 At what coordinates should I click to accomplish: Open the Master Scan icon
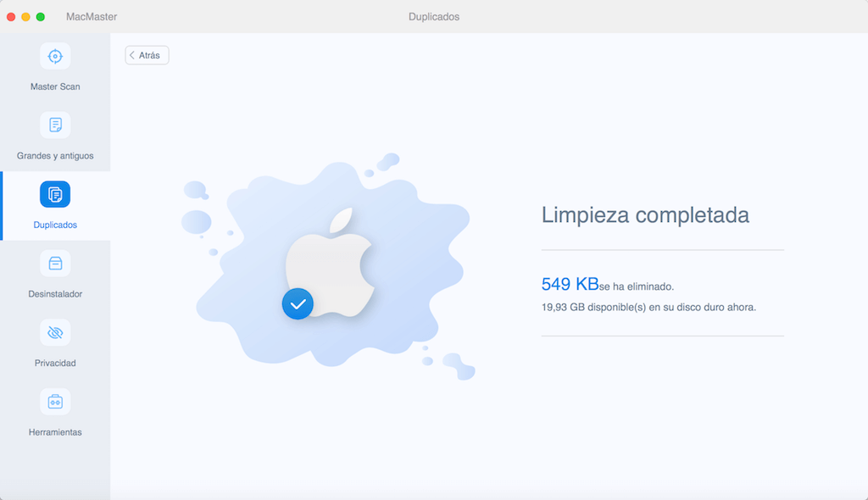pyautogui.click(x=55, y=56)
